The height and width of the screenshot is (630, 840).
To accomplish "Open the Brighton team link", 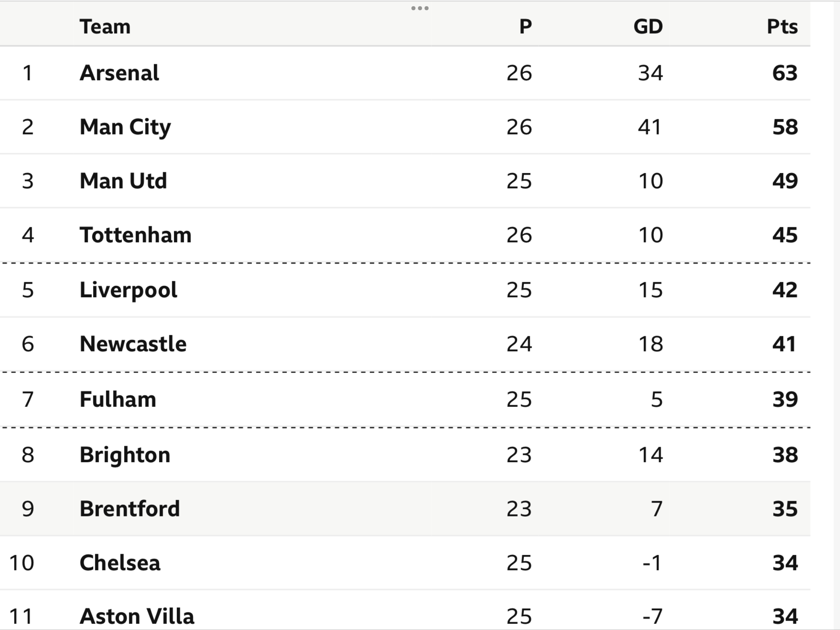I will click(125, 455).
